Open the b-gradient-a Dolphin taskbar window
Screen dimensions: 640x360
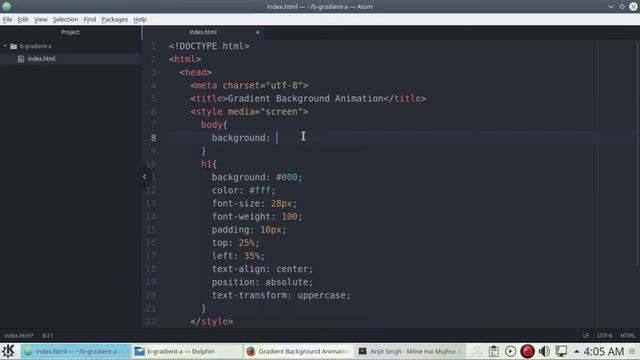point(187,351)
